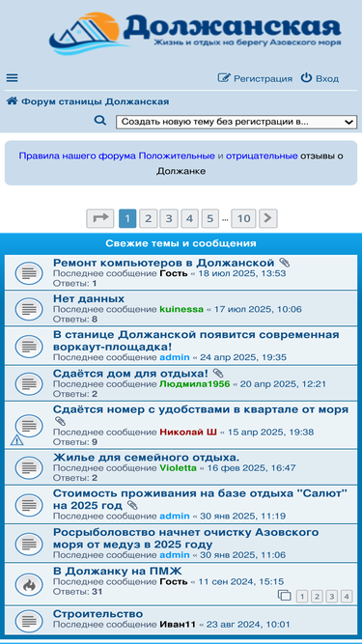Open the hamburger navigation menu
This screenshot has height=644, width=362.
(12, 78)
